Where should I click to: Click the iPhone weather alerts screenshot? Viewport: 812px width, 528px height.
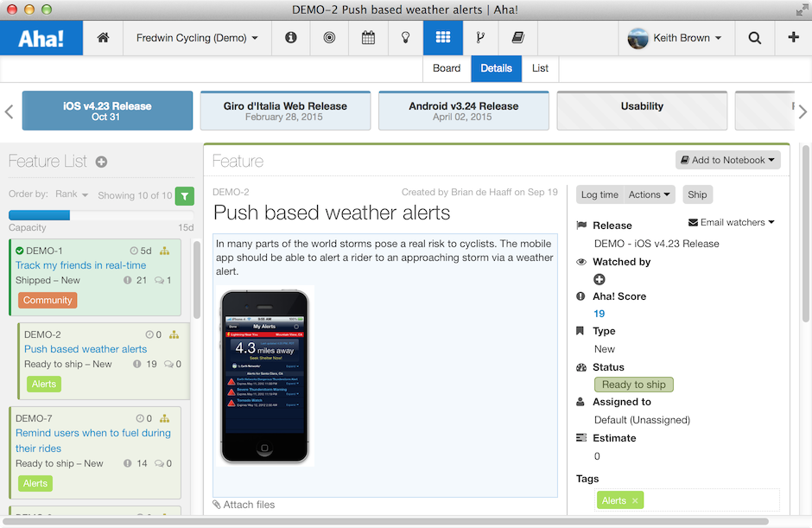click(x=264, y=376)
